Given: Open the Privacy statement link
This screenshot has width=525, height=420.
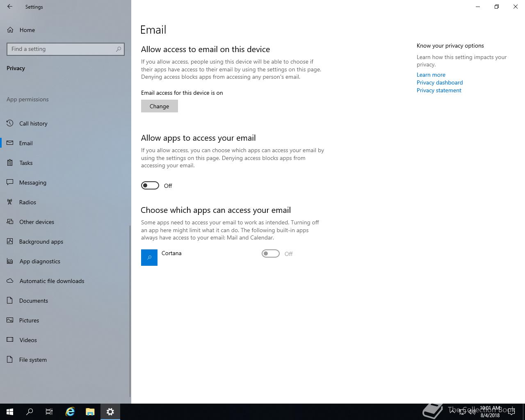Looking at the screenshot, I should pos(439,90).
